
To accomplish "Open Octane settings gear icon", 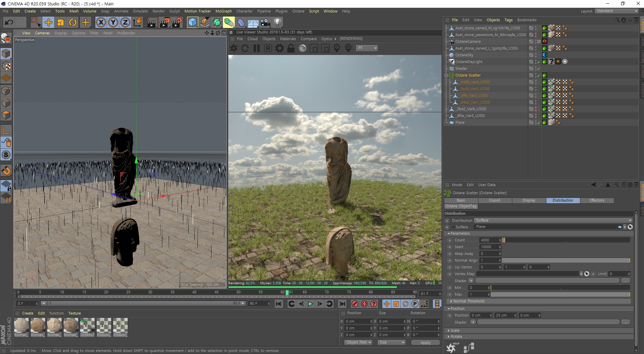I will click(x=280, y=48).
